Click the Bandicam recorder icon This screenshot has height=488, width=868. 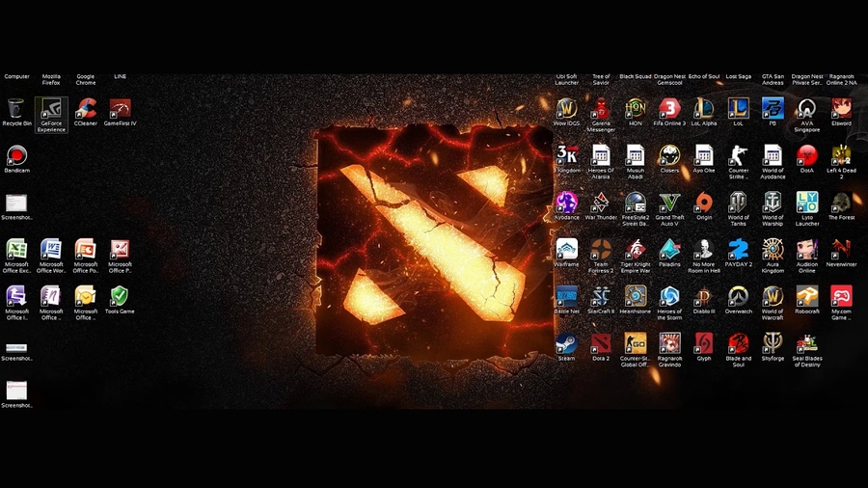pos(16,156)
